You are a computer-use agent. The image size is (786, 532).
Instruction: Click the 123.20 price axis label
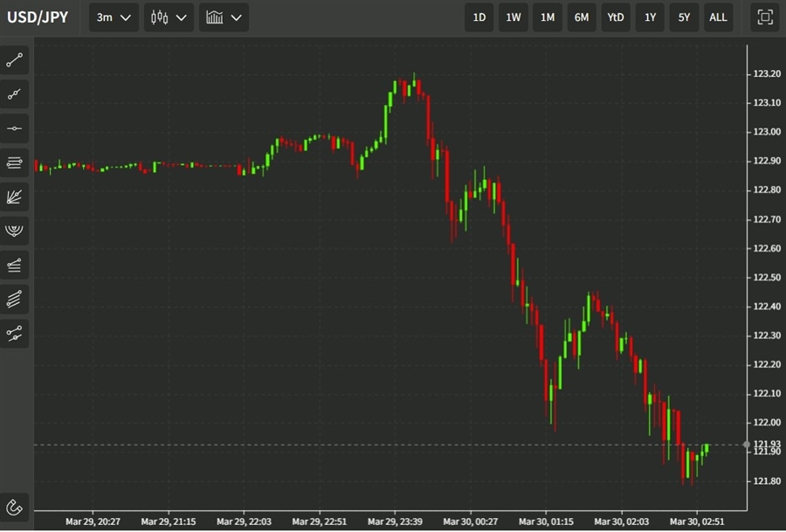pos(767,74)
